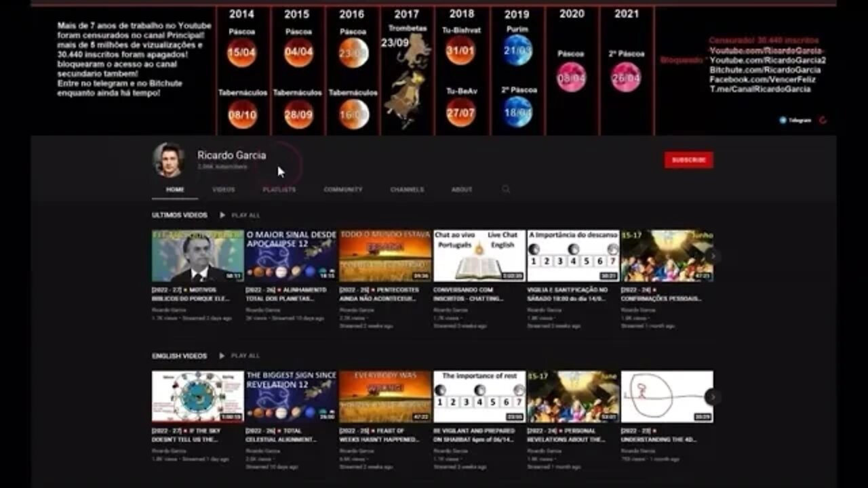Open the Pentecost painting thumbnail in English Videos
The width and height of the screenshot is (868, 488).
click(x=573, y=396)
